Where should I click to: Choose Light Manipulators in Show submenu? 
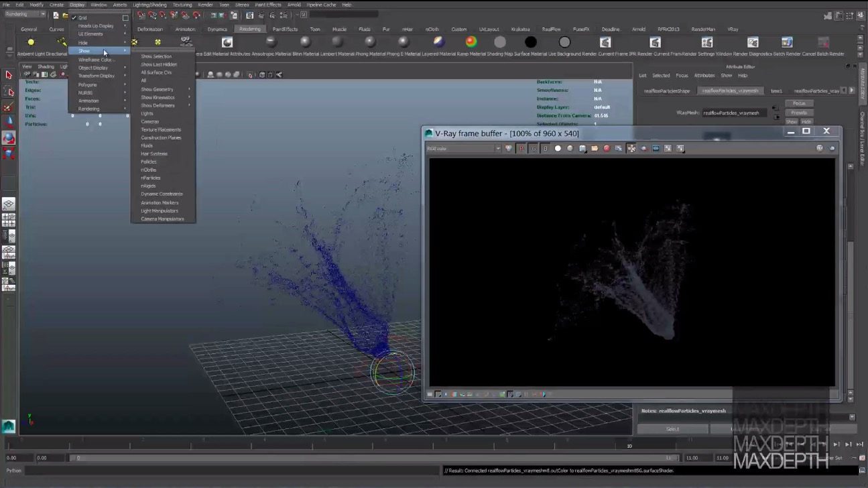(164, 210)
